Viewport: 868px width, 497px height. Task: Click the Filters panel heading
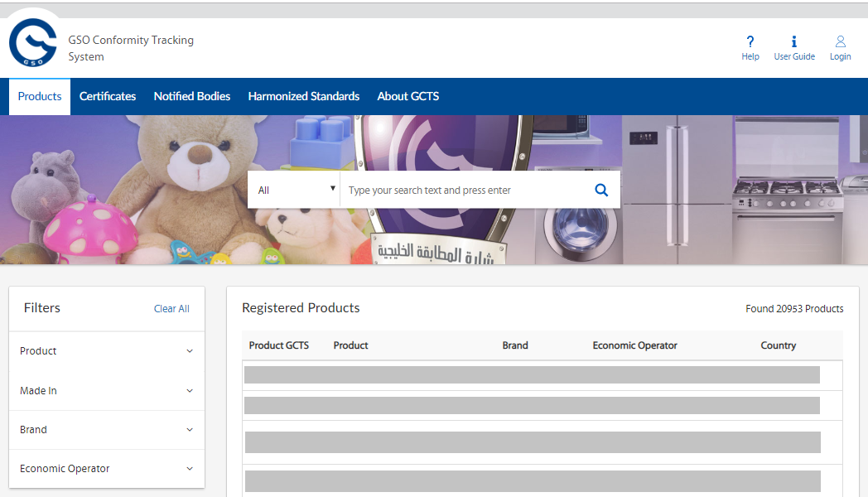42,307
